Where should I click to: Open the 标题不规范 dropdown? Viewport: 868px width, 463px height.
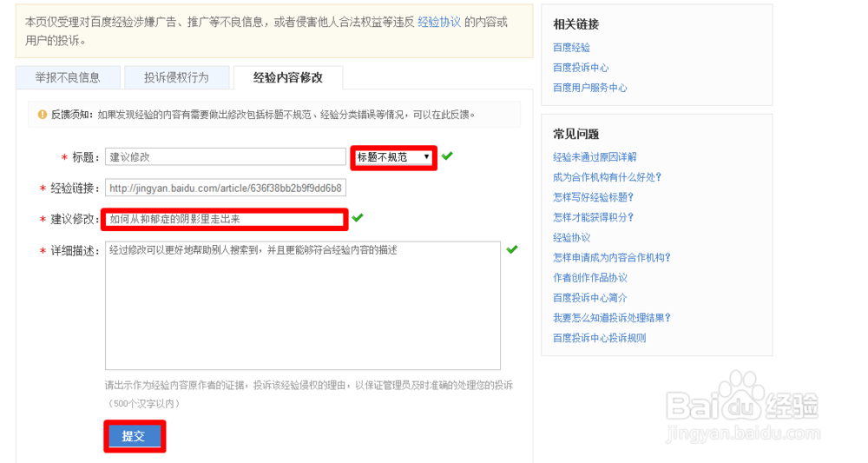(393, 157)
